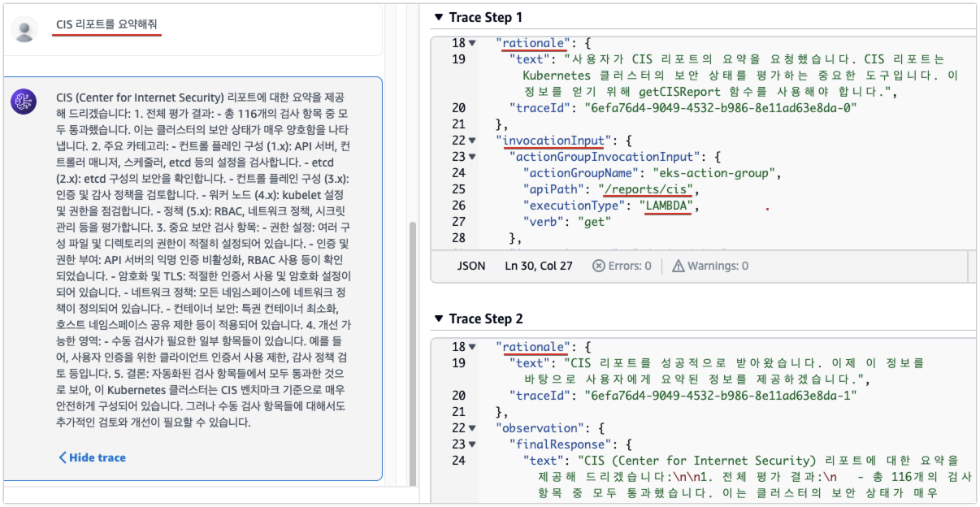
Task: Collapse the Trace Step 2 section
Action: click(x=440, y=318)
